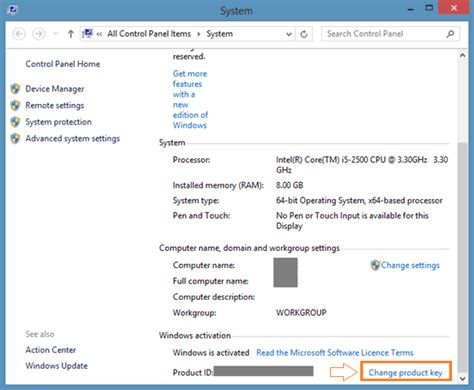
Task: Click the computer icon in address bar
Action: point(88,34)
